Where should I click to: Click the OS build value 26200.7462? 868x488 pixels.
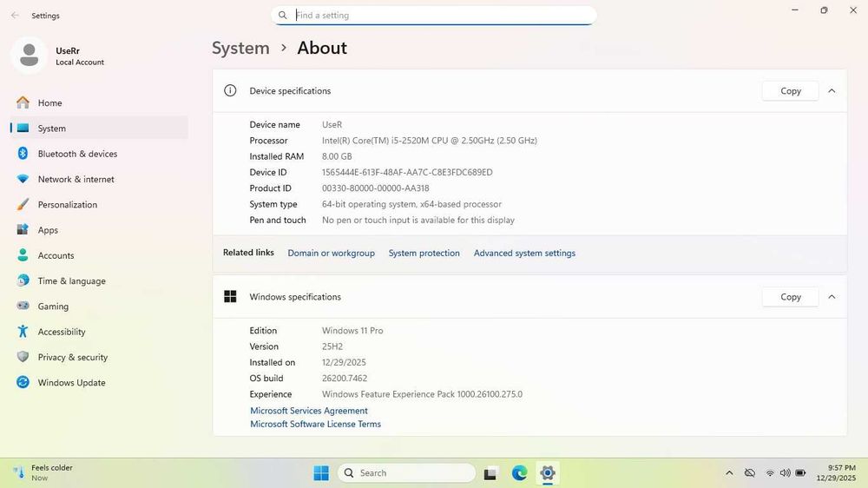[345, 379]
